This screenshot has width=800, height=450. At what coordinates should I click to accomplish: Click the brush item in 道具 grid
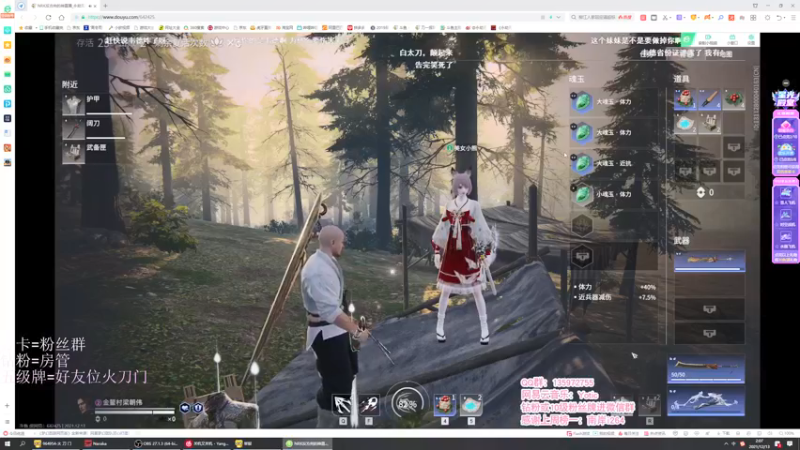click(x=710, y=99)
